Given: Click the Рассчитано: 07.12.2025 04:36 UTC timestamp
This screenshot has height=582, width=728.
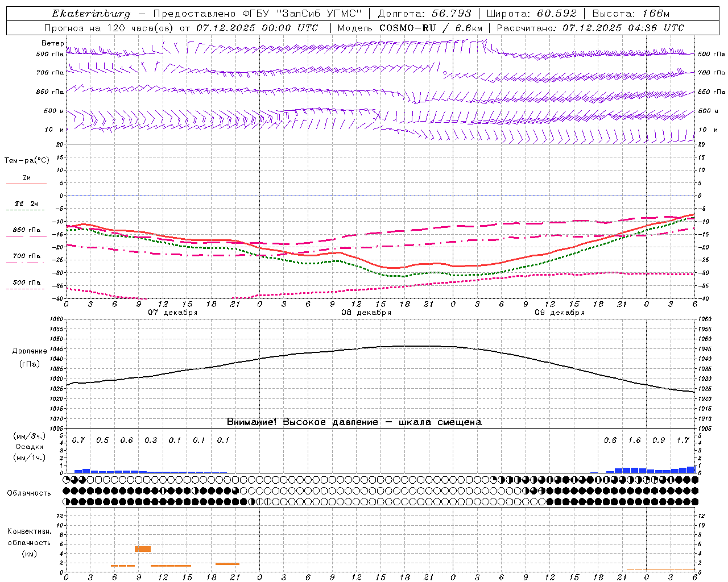Looking at the screenshot, I should [x=590, y=28].
